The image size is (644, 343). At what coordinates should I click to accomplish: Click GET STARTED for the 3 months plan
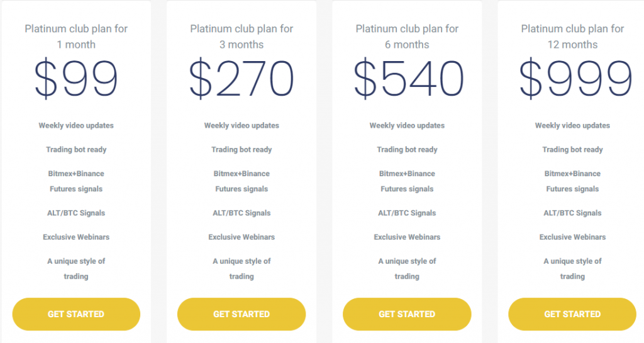[x=241, y=314]
